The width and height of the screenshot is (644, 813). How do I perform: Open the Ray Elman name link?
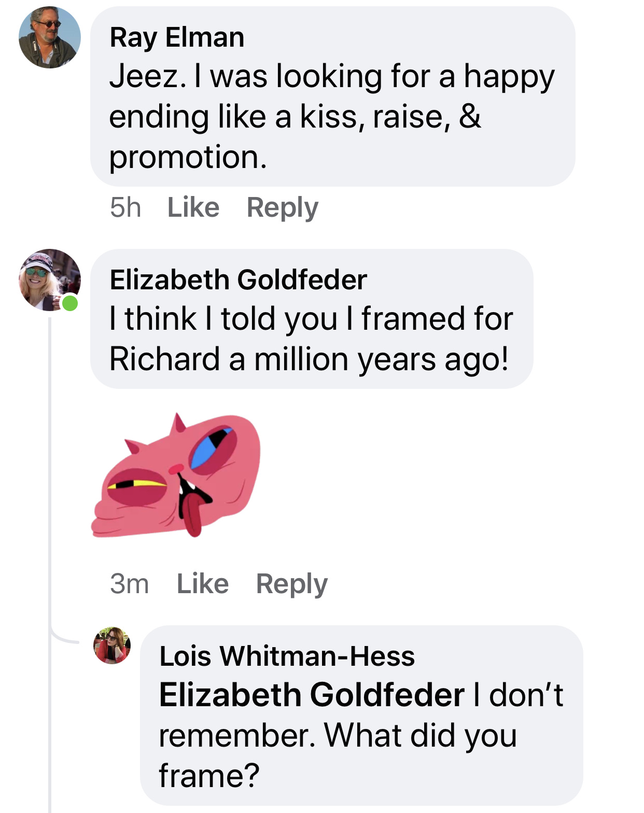177,37
